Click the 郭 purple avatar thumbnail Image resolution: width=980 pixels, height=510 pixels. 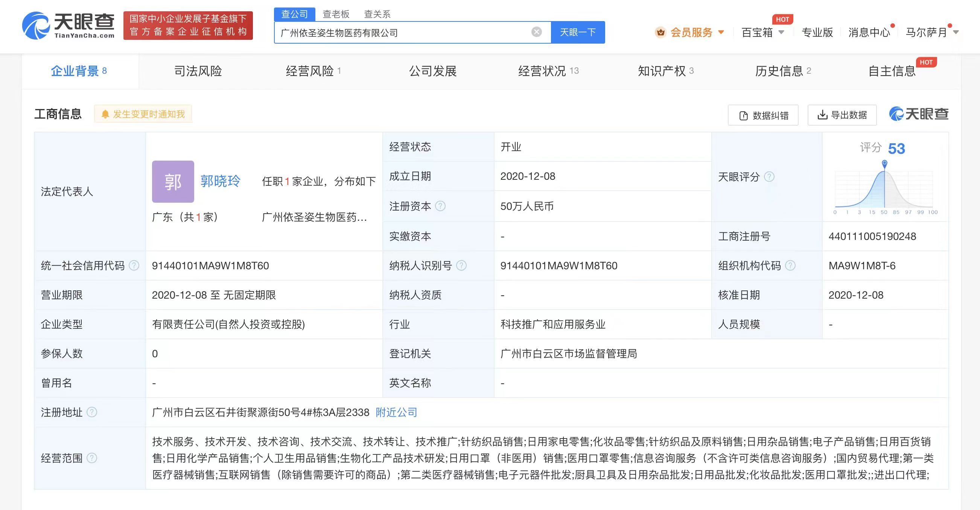coord(173,181)
